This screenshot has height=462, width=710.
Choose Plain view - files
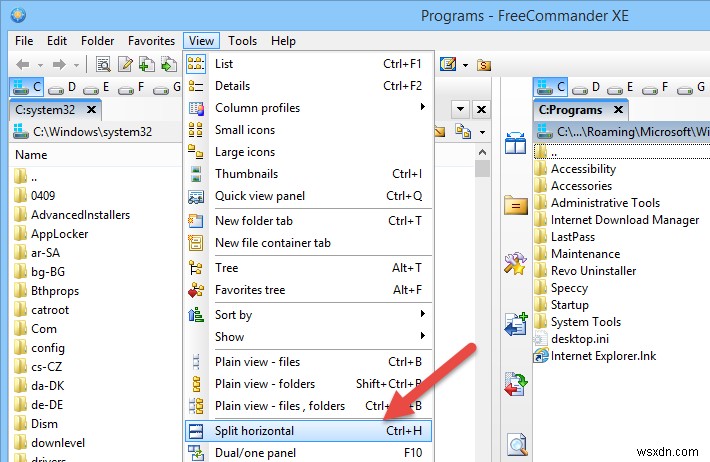(308, 362)
